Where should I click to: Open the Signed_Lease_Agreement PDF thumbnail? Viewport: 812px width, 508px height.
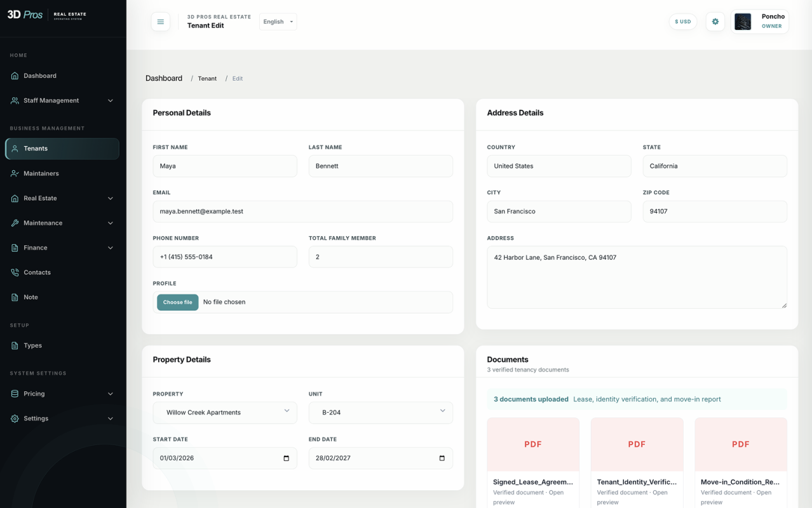(533, 444)
